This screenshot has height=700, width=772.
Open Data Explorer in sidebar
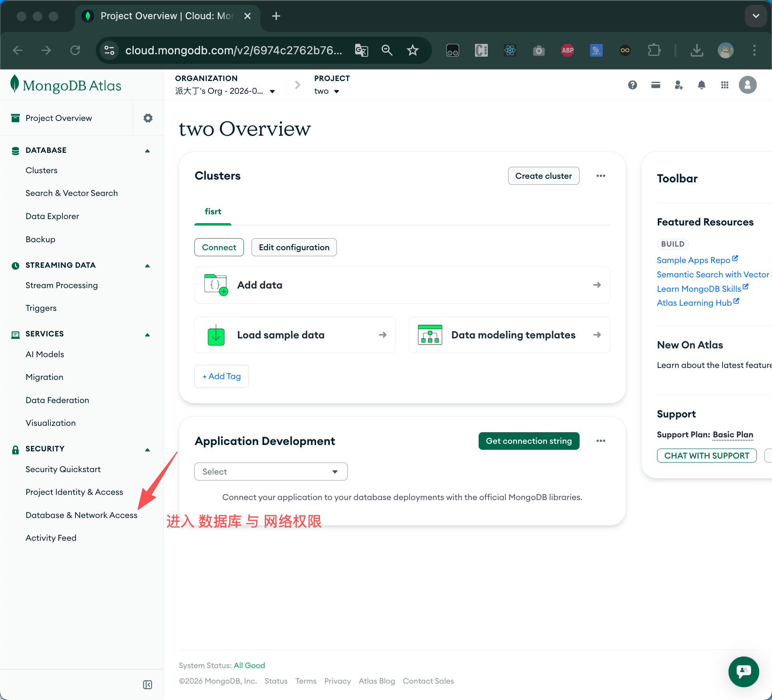(x=52, y=216)
